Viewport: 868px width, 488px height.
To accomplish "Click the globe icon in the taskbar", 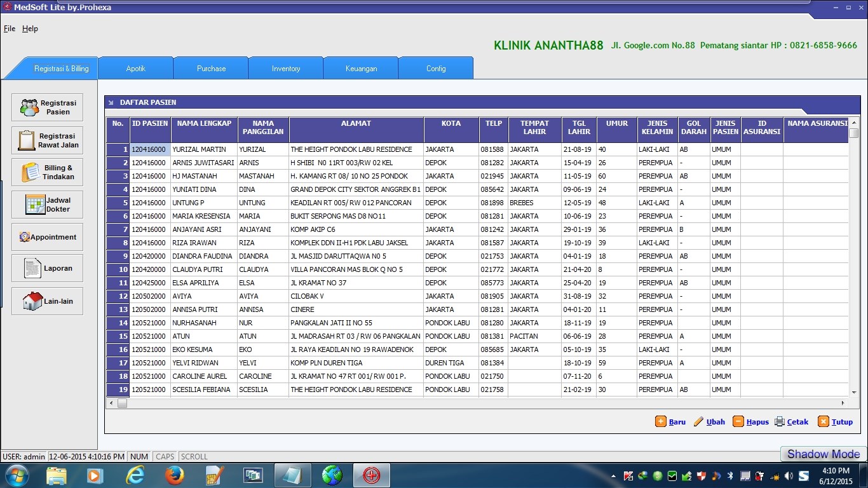I will 332,475.
